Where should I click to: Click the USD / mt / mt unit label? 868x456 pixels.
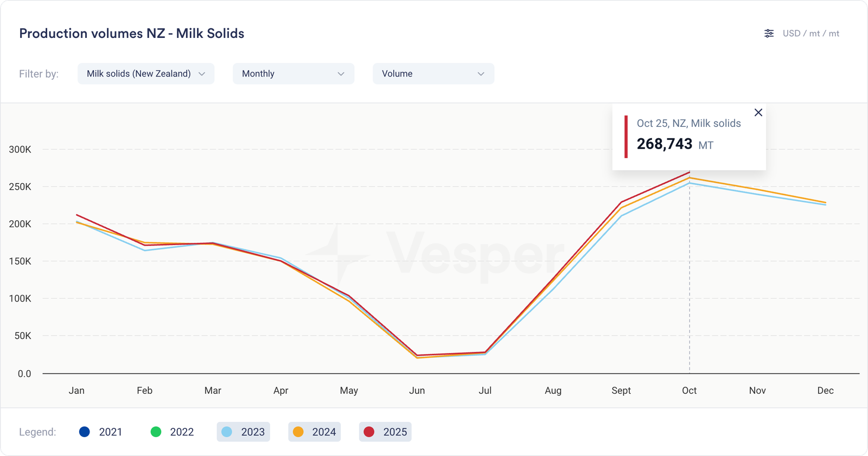coord(810,34)
